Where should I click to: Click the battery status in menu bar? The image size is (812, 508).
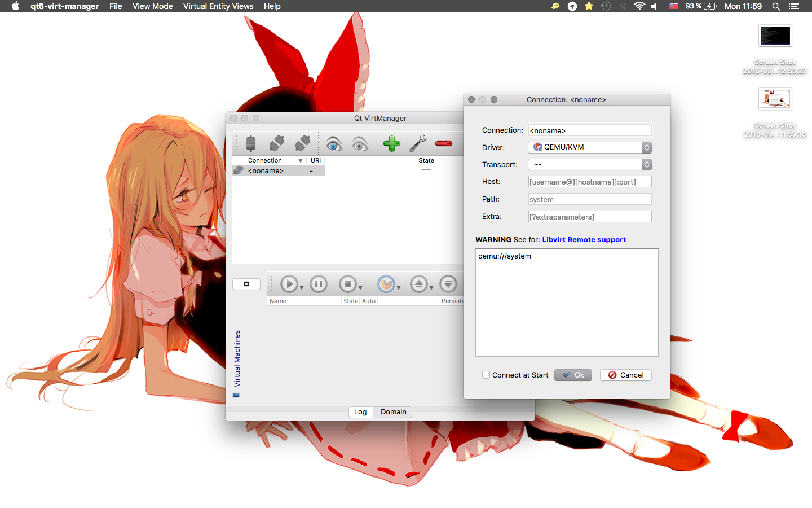point(701,6)
